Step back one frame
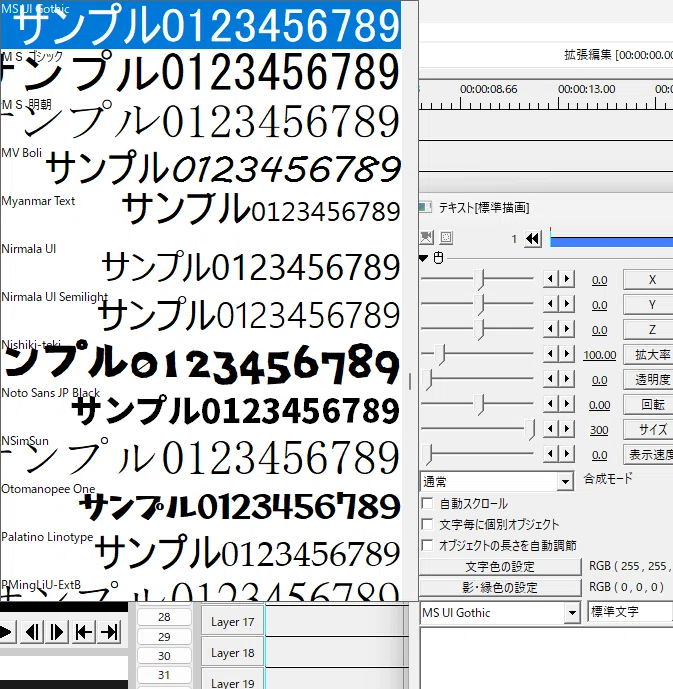This screenshot has height=689, width=673. [31, 632]
